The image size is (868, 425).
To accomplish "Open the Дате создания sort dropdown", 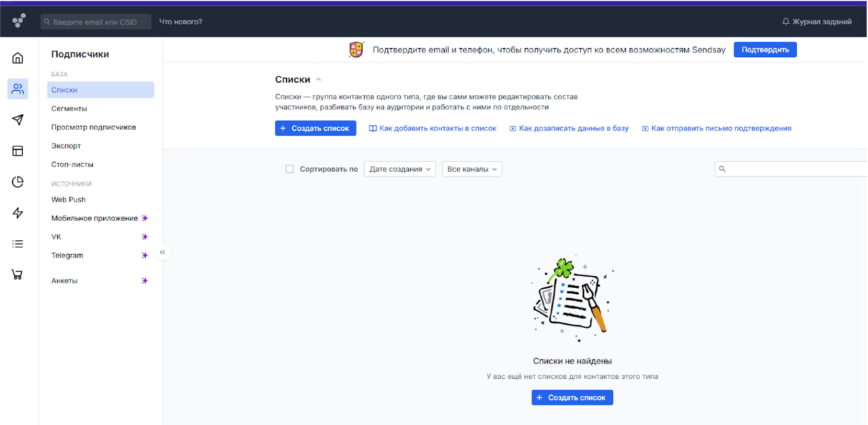I will click(400, 169).
